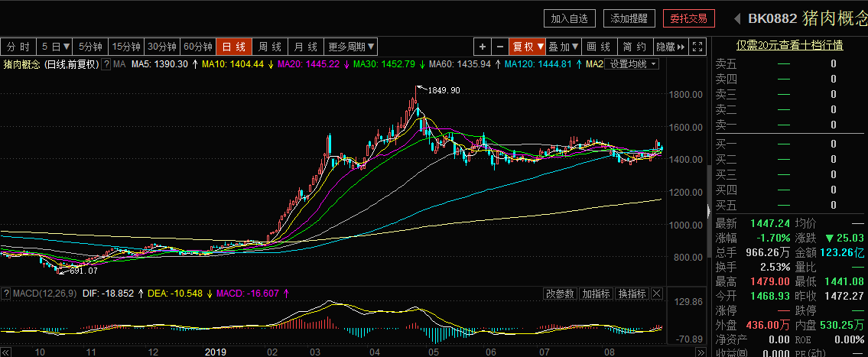
Task: Open the 更多周期 period dropdown
Action: [x=351, y=47]
